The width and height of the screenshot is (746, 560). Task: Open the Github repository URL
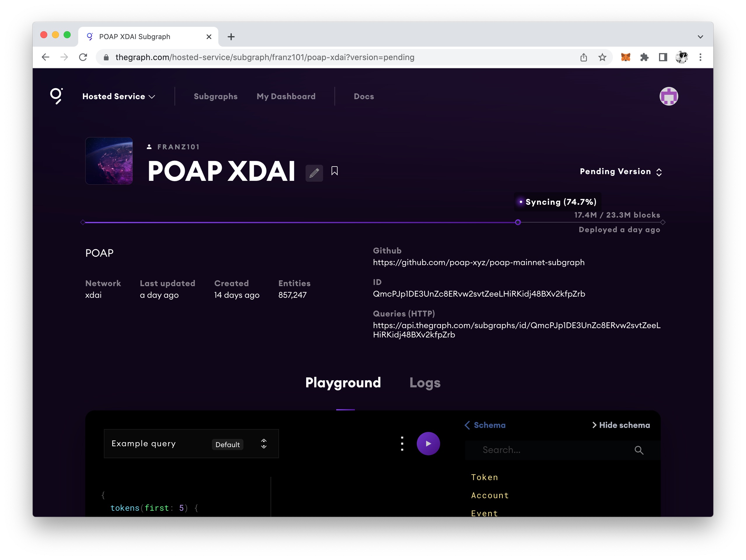pos(479,262)
